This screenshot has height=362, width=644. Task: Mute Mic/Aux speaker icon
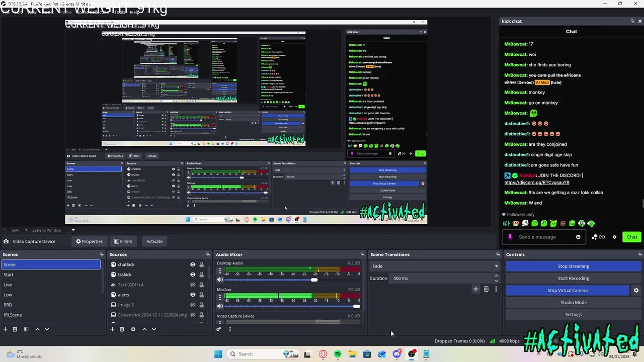point(220,306)
